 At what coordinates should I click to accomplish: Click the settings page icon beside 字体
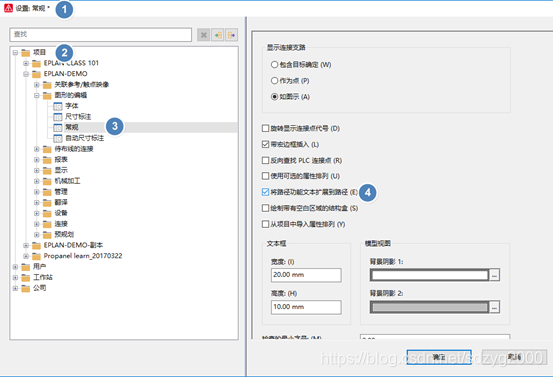click(57, 106)
